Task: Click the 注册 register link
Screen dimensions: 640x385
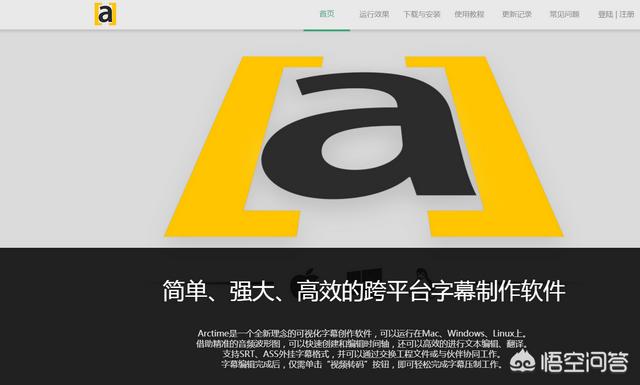Action: click(627, 15)
